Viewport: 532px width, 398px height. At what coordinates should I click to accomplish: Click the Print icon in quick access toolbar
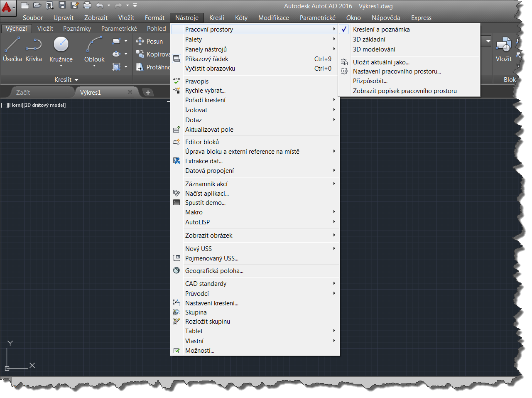(87, 5)
